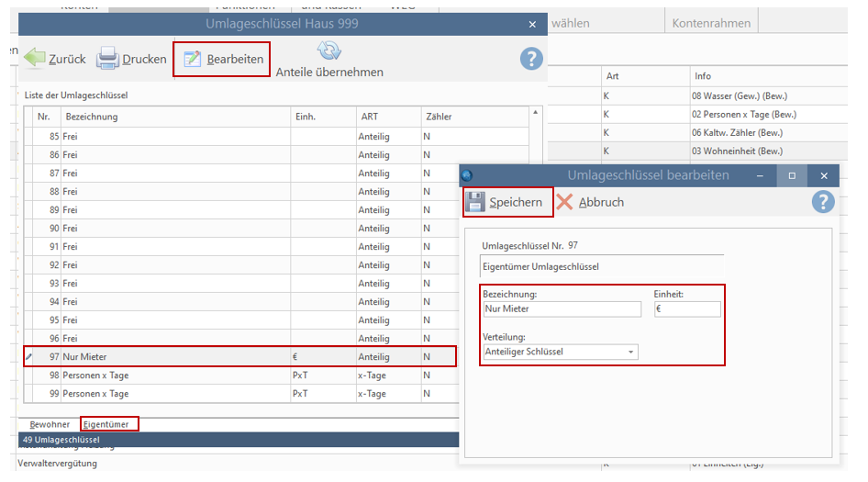Select row 97 Nur Mieter

[x=174, y=356]
